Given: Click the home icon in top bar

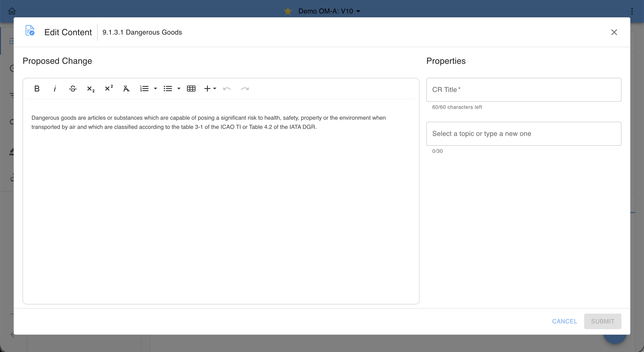Looking at the screenshot, I should click(12, 11).
